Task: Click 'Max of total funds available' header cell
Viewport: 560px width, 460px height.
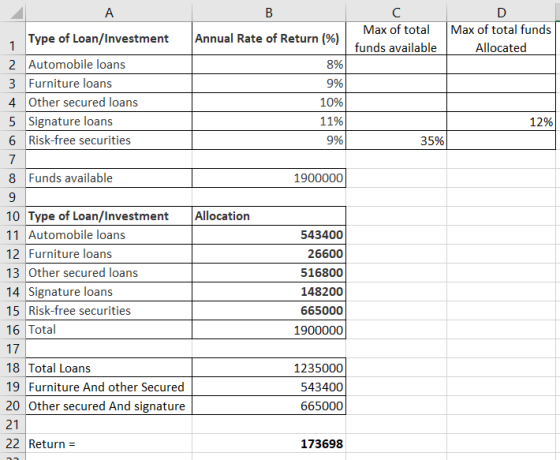Action: (396, 39)
